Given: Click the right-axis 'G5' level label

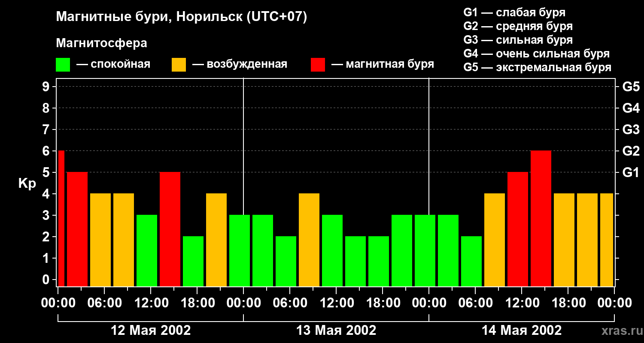Looking at the screenshot, I should coord(631,87).
